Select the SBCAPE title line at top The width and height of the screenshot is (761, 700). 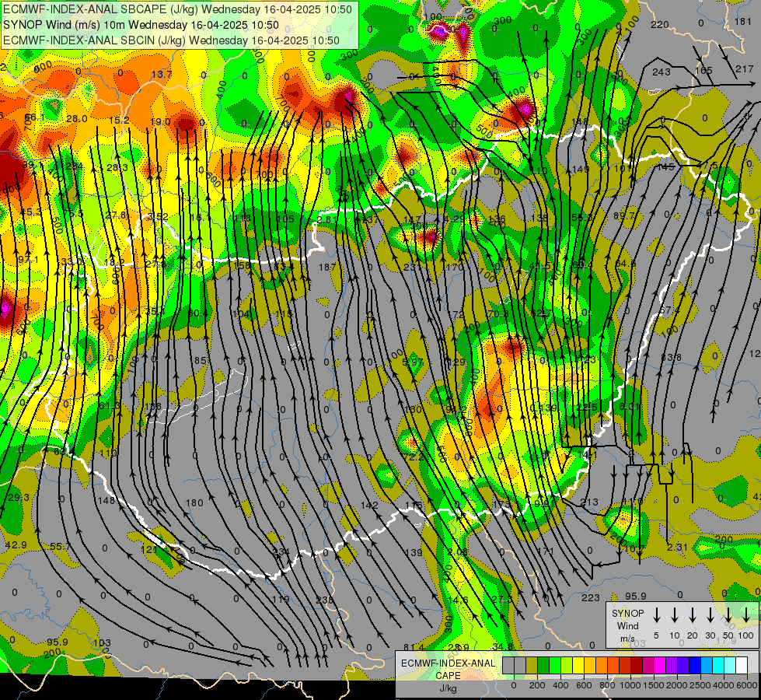[x=177, y=9]
